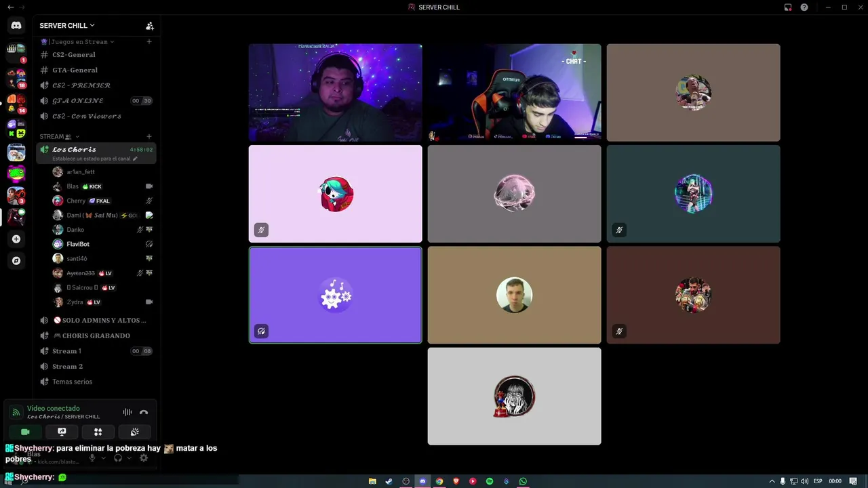
Task: Open the Discover servers compass icon
Action: pyautogui.click(x=16, y=260)
